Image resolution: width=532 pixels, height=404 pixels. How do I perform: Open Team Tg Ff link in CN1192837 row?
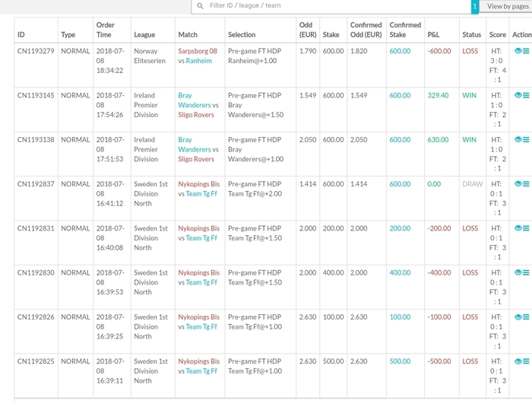[x=201, y=194]
